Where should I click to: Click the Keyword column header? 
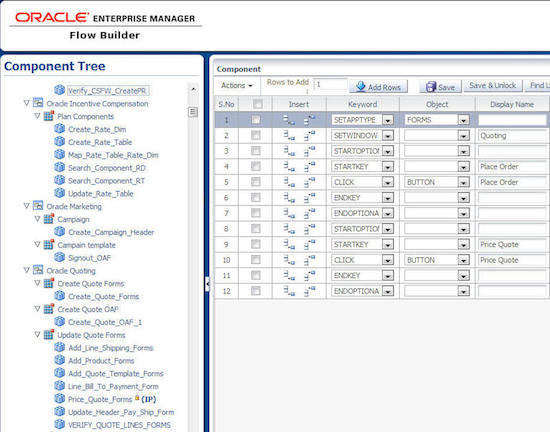tap(362, 104)
